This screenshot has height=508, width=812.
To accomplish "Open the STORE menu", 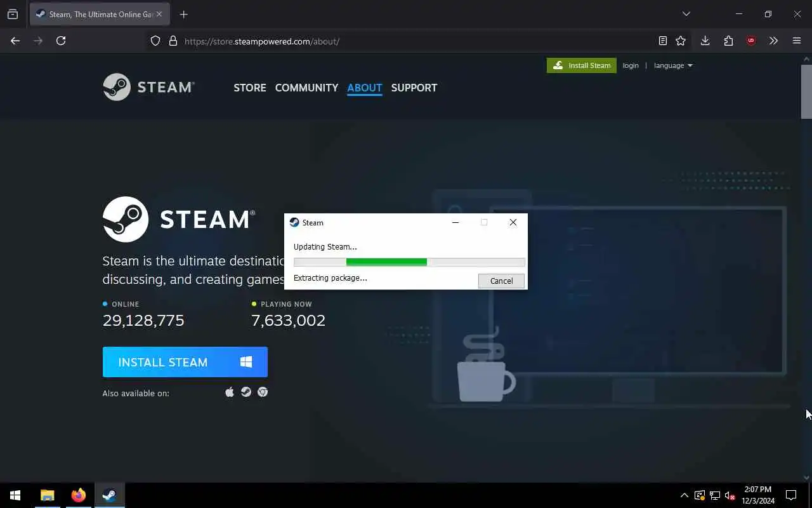I will (x=250, y=88).
